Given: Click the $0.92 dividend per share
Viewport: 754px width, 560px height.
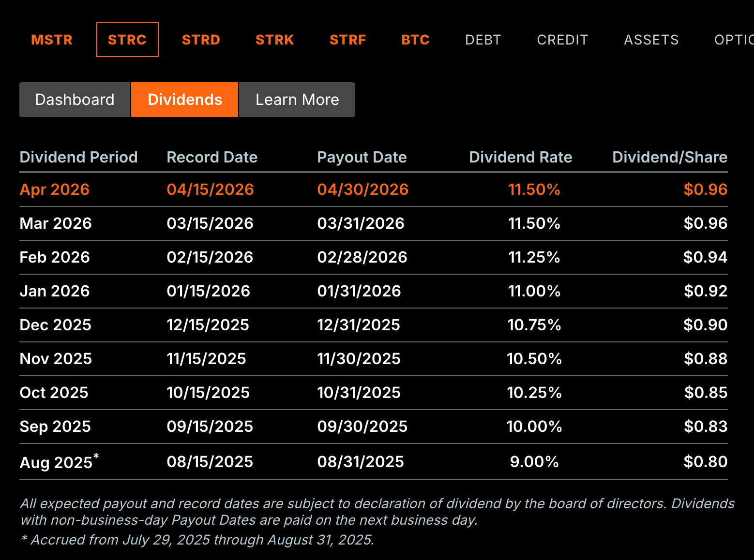Looking at the screenshot, I should click(706, 291).
